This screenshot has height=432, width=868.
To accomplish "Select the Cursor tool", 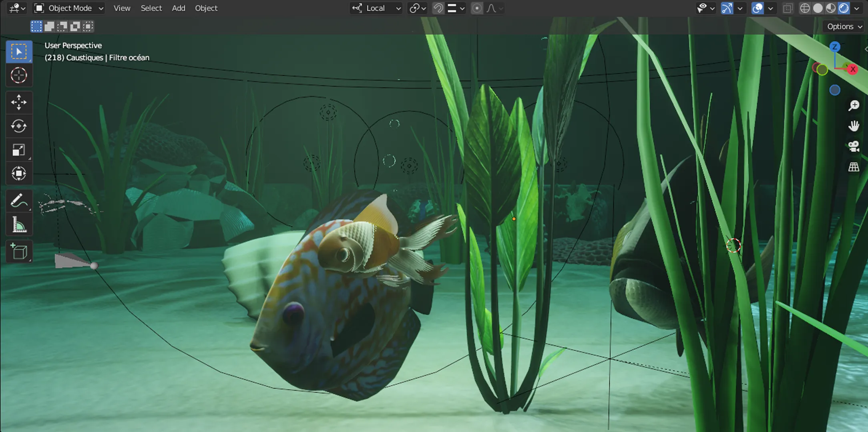I will [x=19, y=75].
